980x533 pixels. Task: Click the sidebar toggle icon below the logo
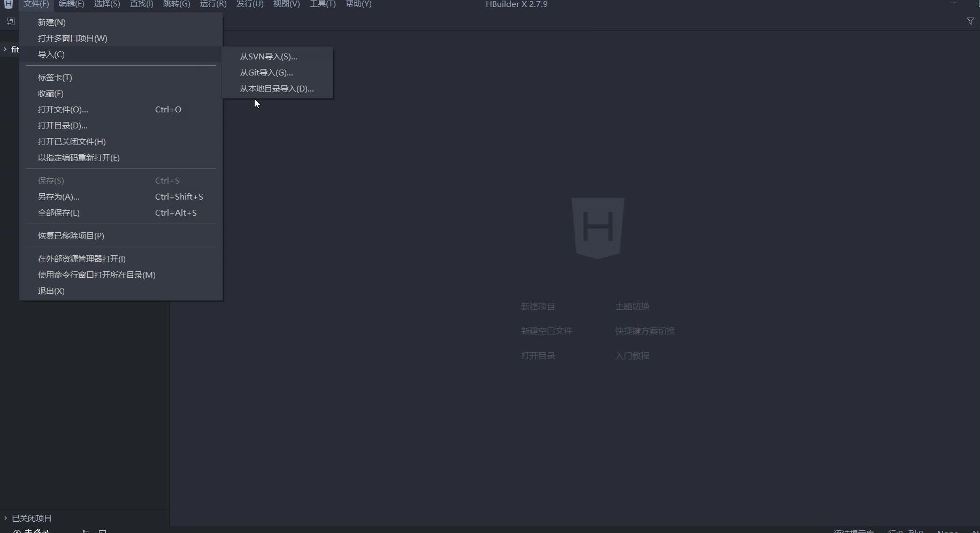pos(11,21)
